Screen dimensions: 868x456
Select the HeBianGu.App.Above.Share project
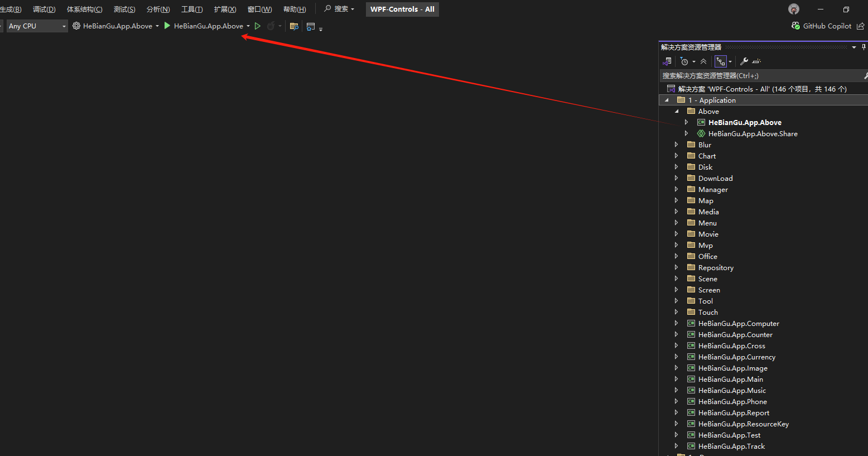[753, 134]
